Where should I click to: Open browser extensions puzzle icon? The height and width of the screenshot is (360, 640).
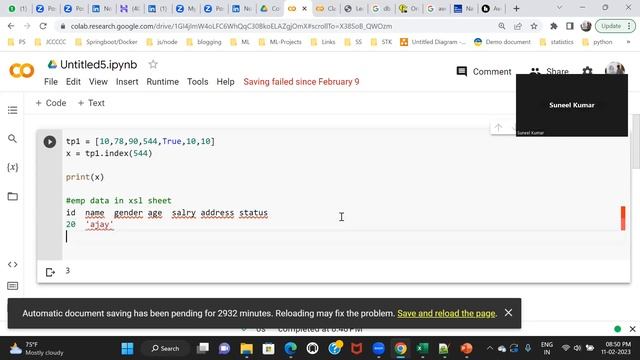[554, 26]
